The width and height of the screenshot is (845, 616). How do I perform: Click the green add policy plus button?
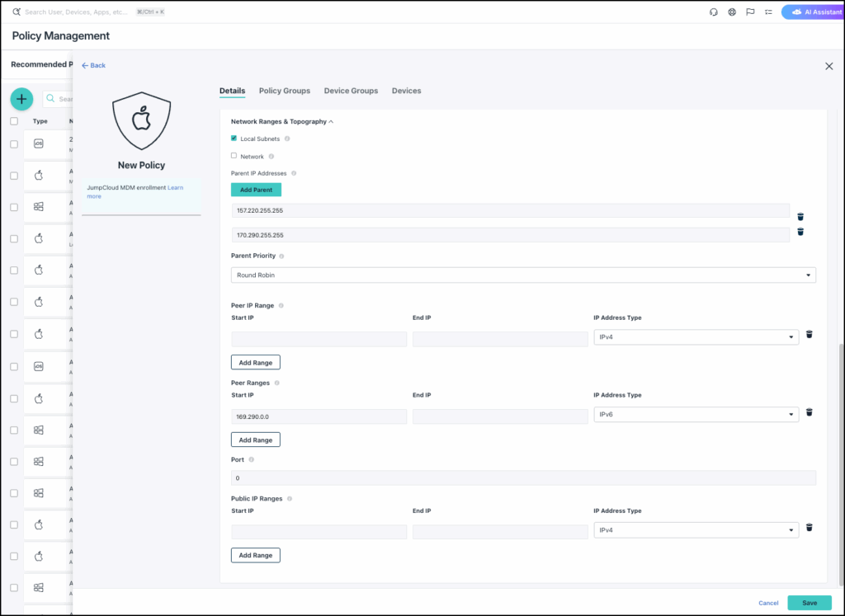(21, 99)
